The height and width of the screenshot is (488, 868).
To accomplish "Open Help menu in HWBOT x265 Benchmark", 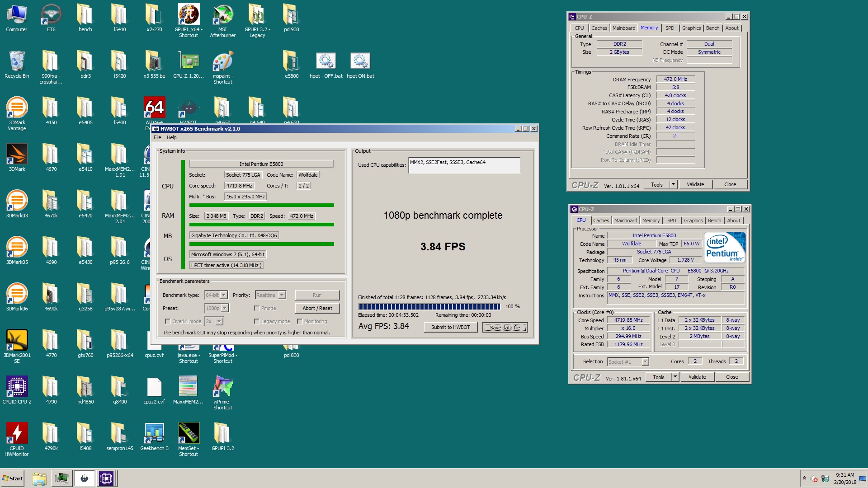I will tap(171, 137).
